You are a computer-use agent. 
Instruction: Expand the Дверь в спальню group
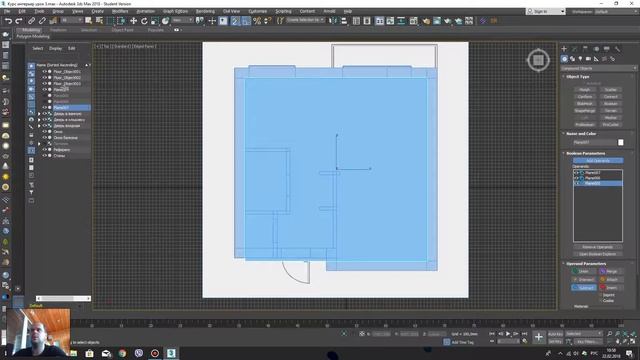click(x=39, y=120)
